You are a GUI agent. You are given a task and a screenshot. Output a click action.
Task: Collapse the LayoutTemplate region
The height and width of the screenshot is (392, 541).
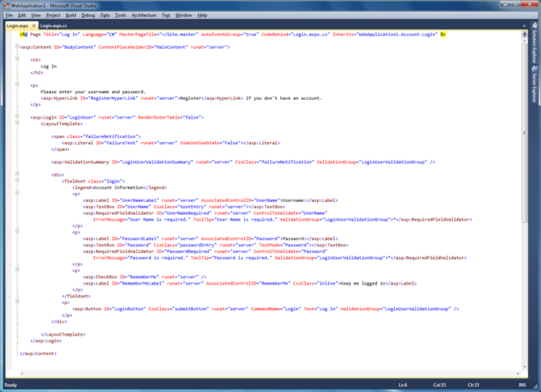pyautogui.click(x=17, y=122)
